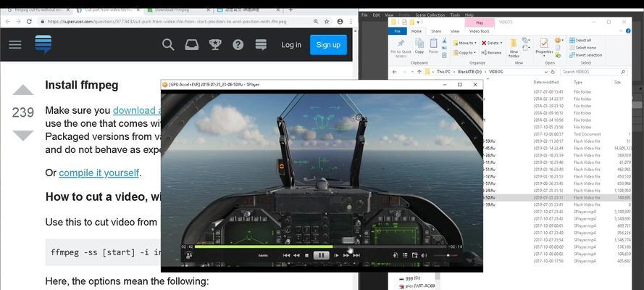This screenshot has height=290, width=644.
Task: Open the 'download a' ffmpeg link
Action: tap(137, 110)
